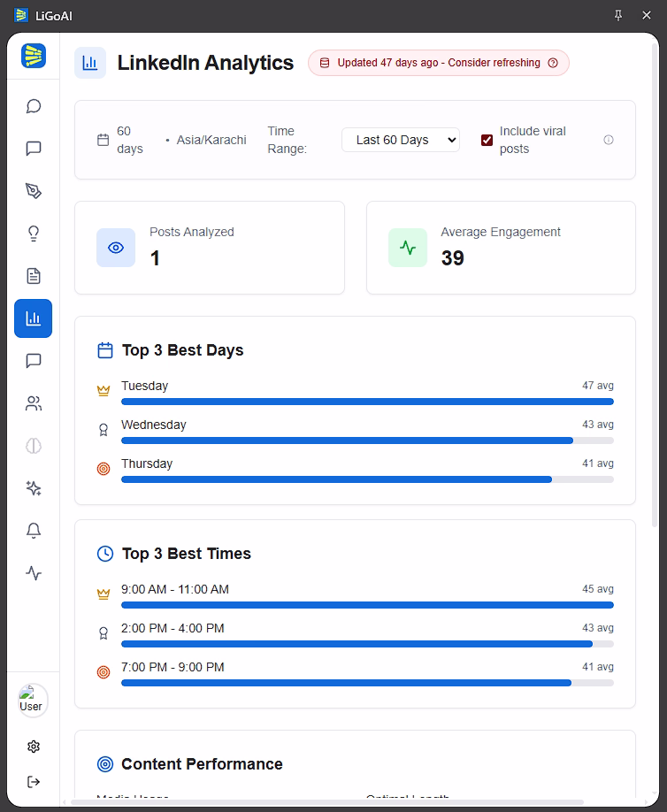This screenshot has height=812, width=667.
Task: Click the sparkles icon in sidebar
Action: click(x=34, y=488)
